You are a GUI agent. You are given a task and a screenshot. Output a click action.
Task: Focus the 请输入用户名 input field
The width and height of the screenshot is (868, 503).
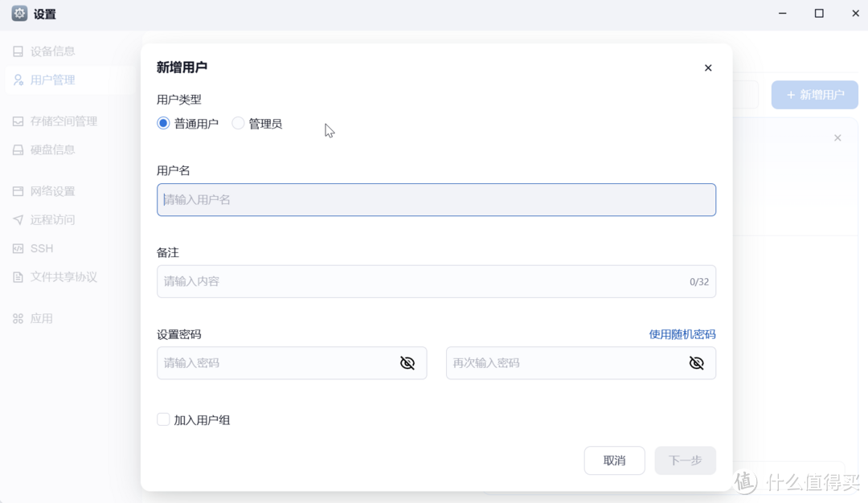436,200
